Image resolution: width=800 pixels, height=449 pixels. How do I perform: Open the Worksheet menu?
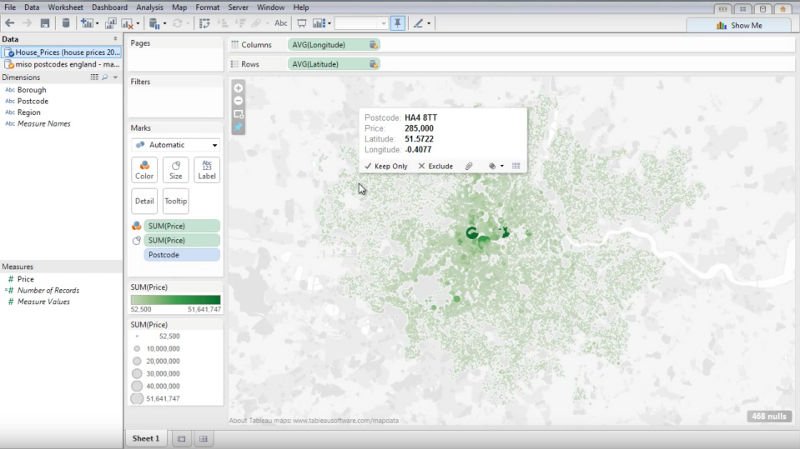point(65,7)
